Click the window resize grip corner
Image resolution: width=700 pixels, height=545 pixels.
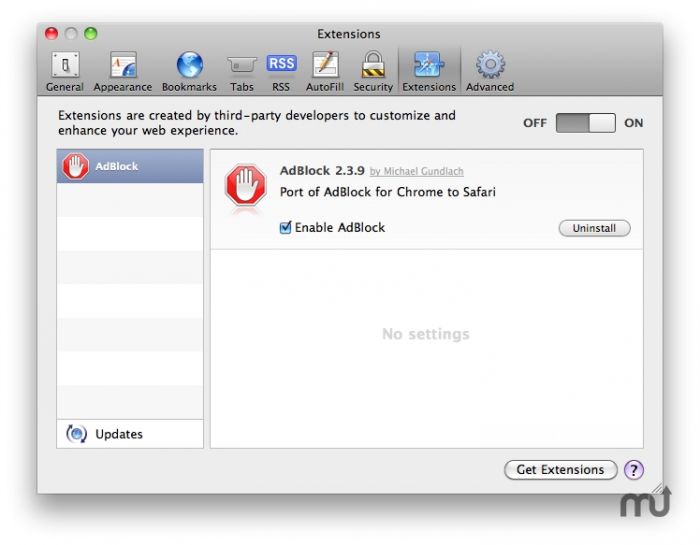coord(657,488)
